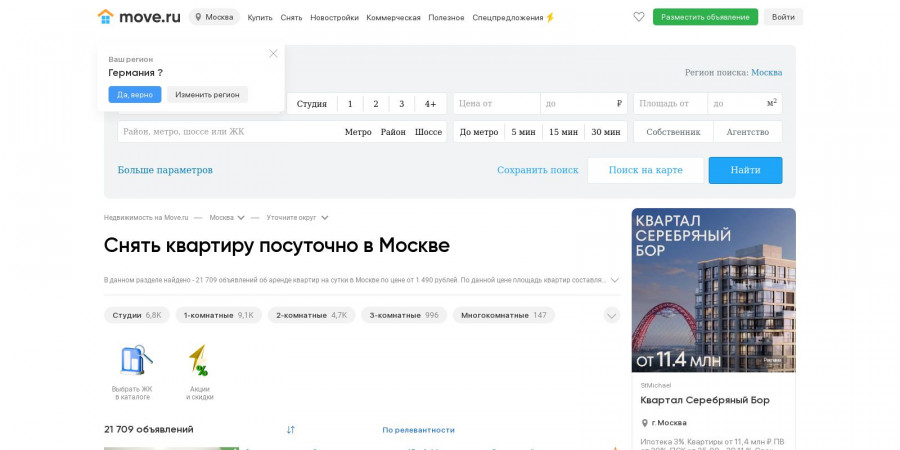Click Регион поиска Москва link

[x=767, y=73]
